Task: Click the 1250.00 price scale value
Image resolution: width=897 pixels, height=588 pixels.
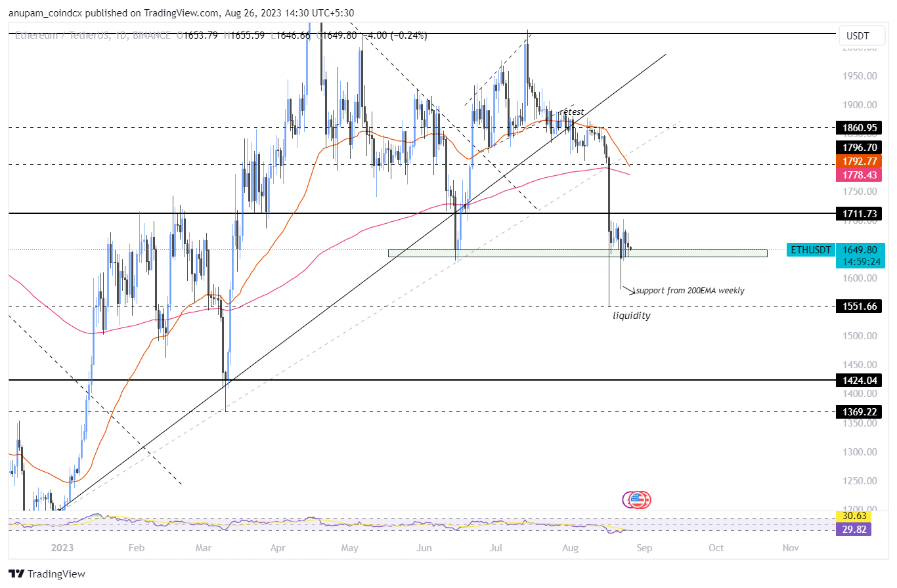Action: coord(860,480)
